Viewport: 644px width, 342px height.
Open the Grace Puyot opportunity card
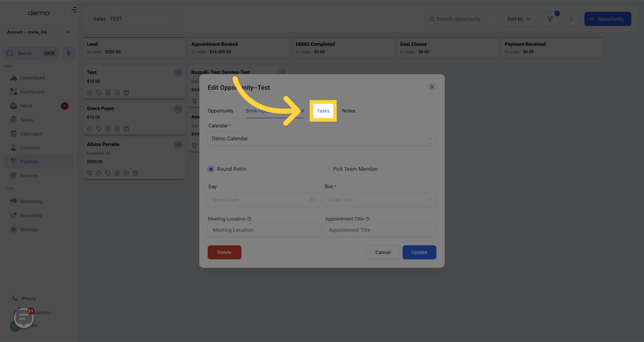(x=135, y=119)
